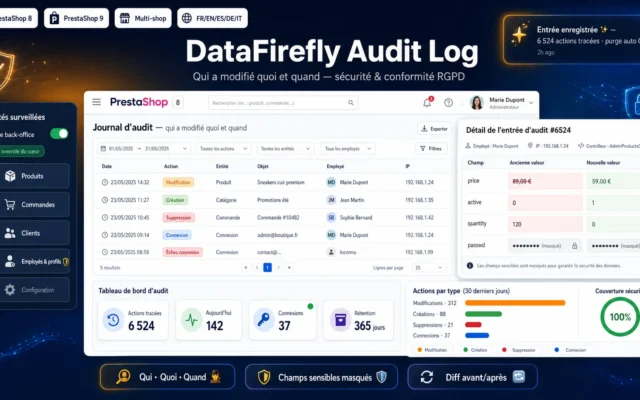Go to the next page arrow
This screenshot has height=400, width=640.
278,268
